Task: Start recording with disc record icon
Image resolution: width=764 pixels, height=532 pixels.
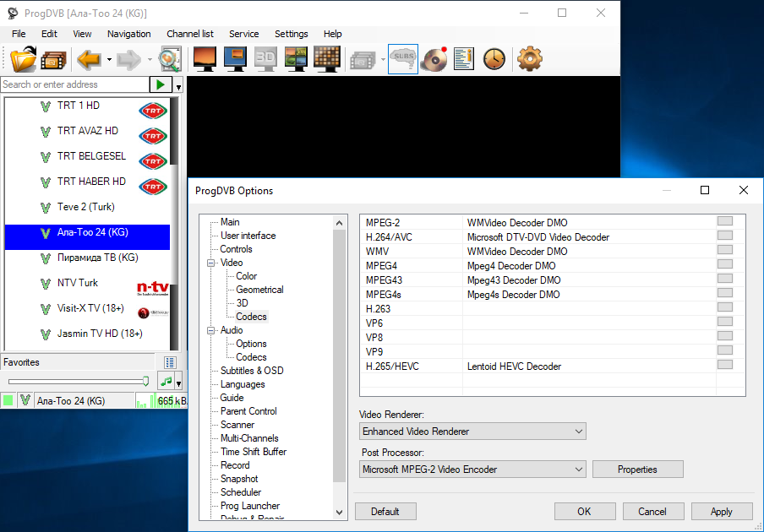Action: coord(434,59)
